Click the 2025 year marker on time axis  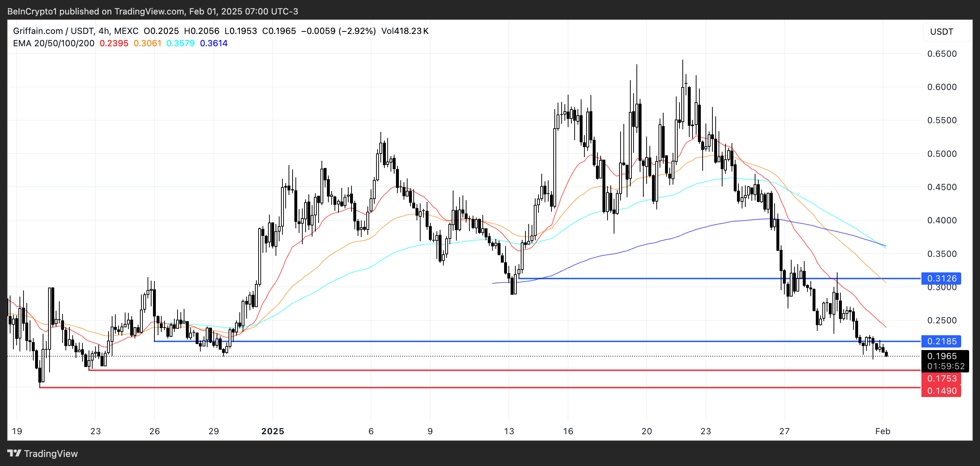[x=272, y=431]
